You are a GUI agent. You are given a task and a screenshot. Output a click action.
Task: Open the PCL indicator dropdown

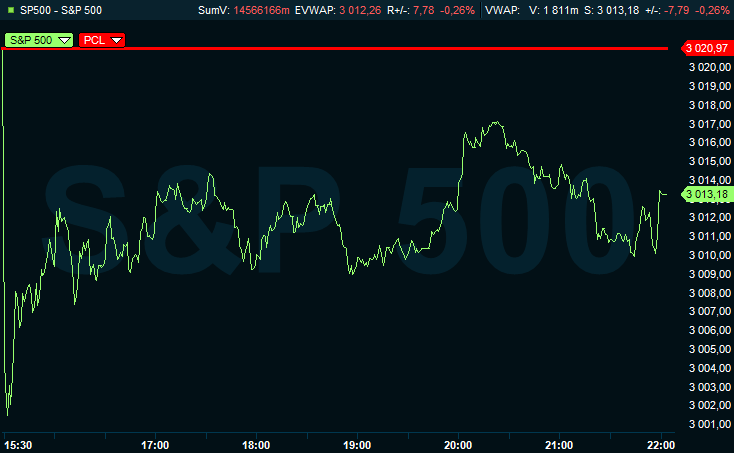pyautogui.click(x=102, y=40)
